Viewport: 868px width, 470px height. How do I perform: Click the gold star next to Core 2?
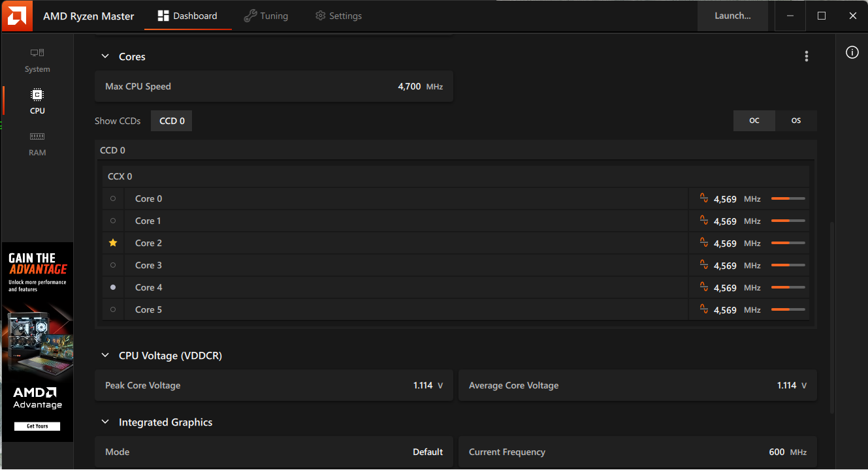pos(113,243)
